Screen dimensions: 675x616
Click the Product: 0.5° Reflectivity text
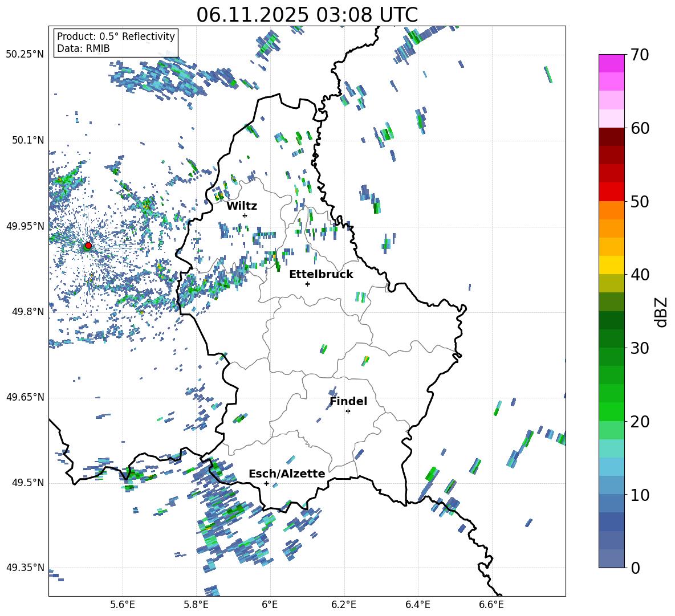coord(116,36)
